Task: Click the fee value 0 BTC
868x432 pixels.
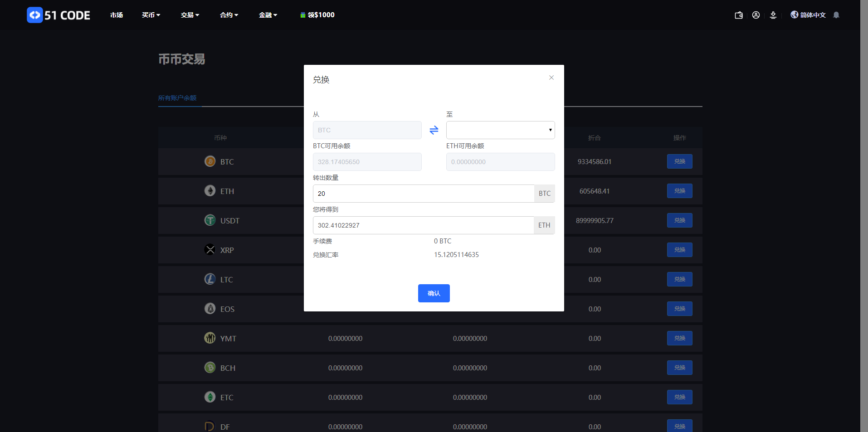Action: [x=443, y=241]
